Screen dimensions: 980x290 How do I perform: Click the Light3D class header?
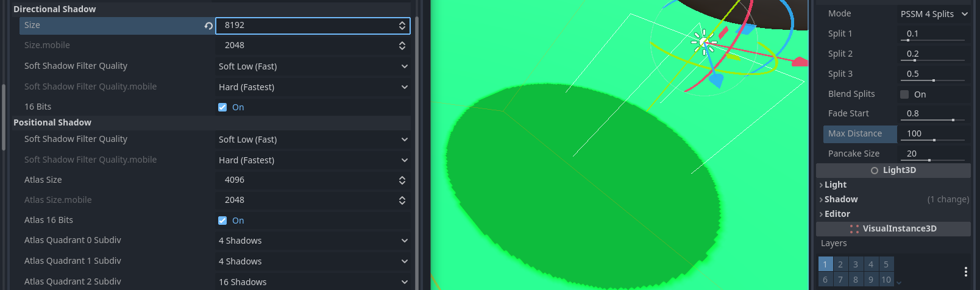point(893,171)
